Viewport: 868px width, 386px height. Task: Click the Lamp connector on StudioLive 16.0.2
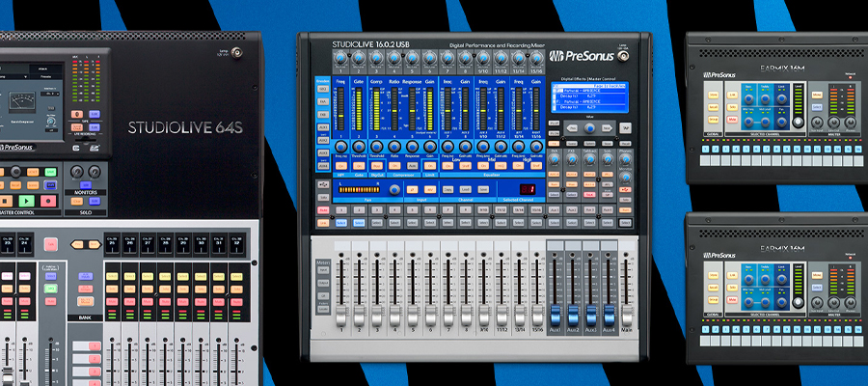623,56
